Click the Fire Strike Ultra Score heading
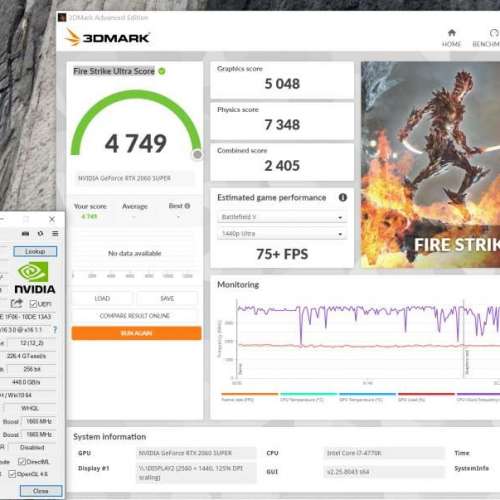The image size is (500, 500). 114,71
